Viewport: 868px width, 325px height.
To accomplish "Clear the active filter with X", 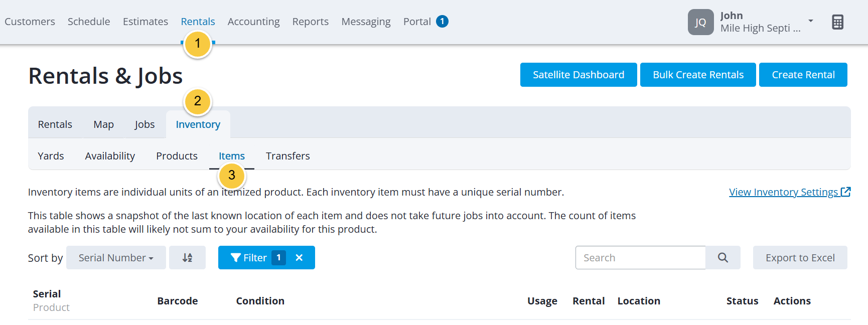I will coord(299,258).
